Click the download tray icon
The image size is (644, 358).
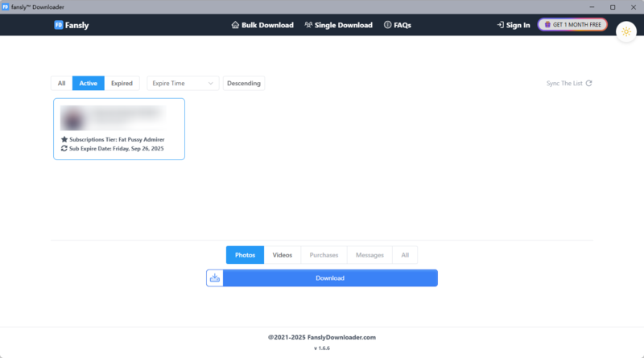[215, 278]
